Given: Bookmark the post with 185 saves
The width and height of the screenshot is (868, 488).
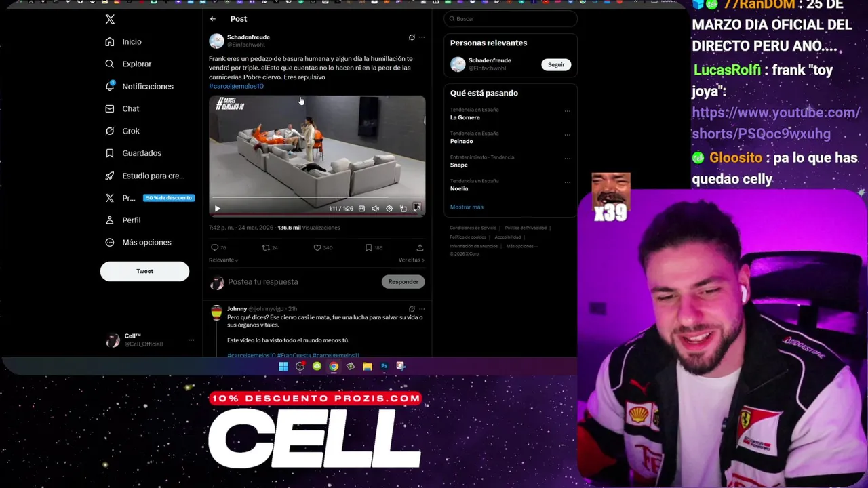Looking at the screenshot, I should click(x=374, y=247).
